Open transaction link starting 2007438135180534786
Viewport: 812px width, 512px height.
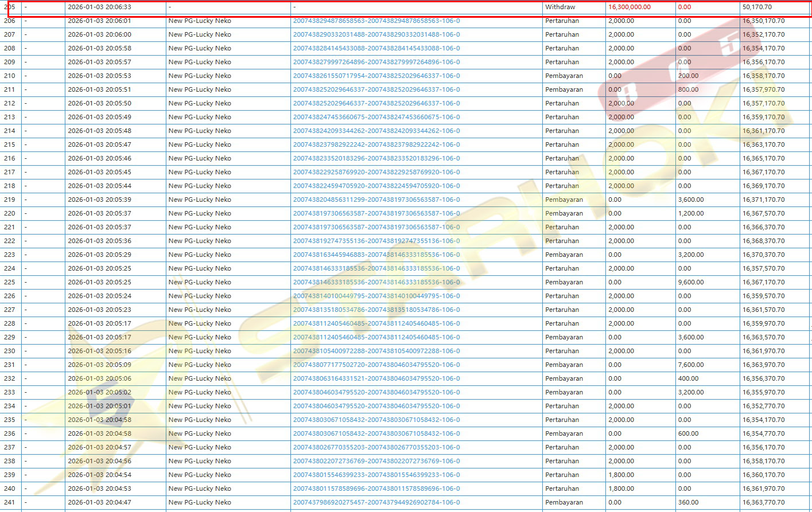pos(376,310)
